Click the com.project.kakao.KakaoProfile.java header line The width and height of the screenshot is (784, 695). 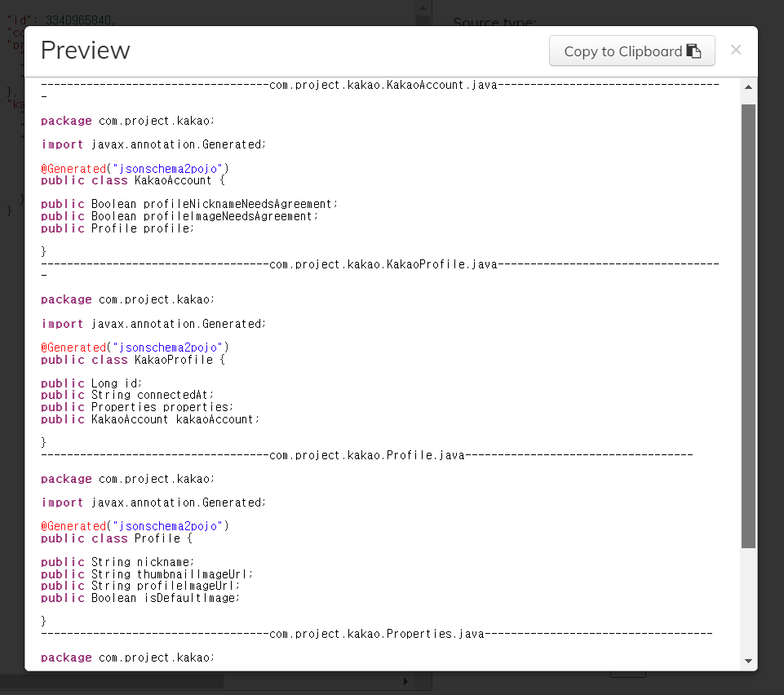click(380, 264)
